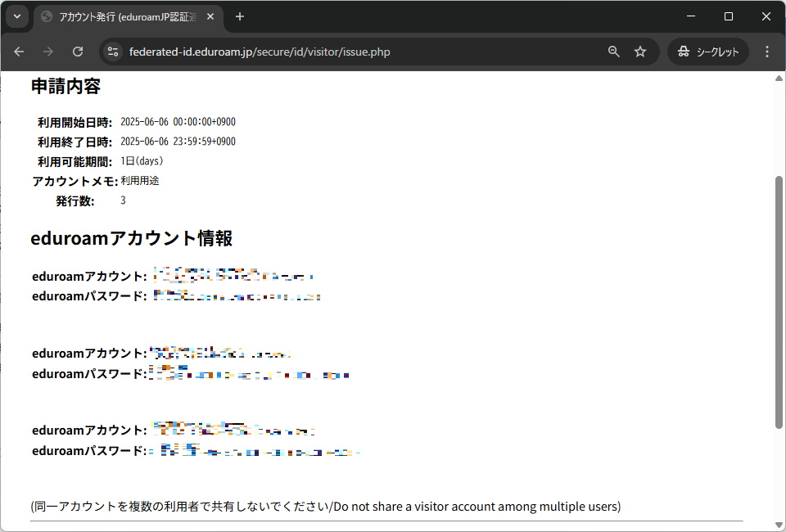Screen dimensions: 786x532
Task: Click the forward navigation arrow
Action: [x=48, y=52]
